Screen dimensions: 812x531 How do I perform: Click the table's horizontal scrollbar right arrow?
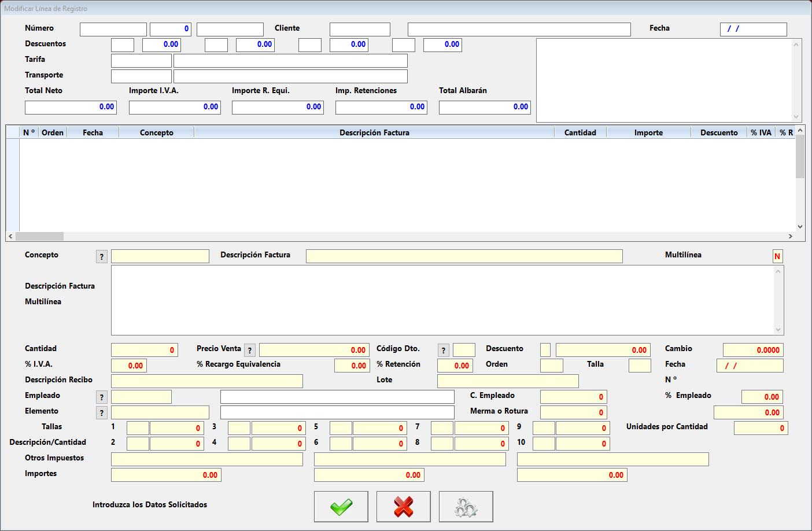tap(791, 237)
